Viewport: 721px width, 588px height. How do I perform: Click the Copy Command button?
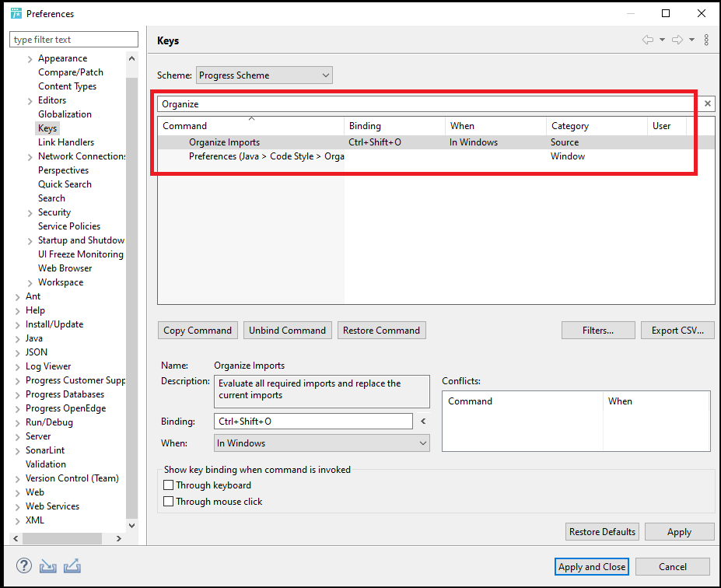coord(198,330)
